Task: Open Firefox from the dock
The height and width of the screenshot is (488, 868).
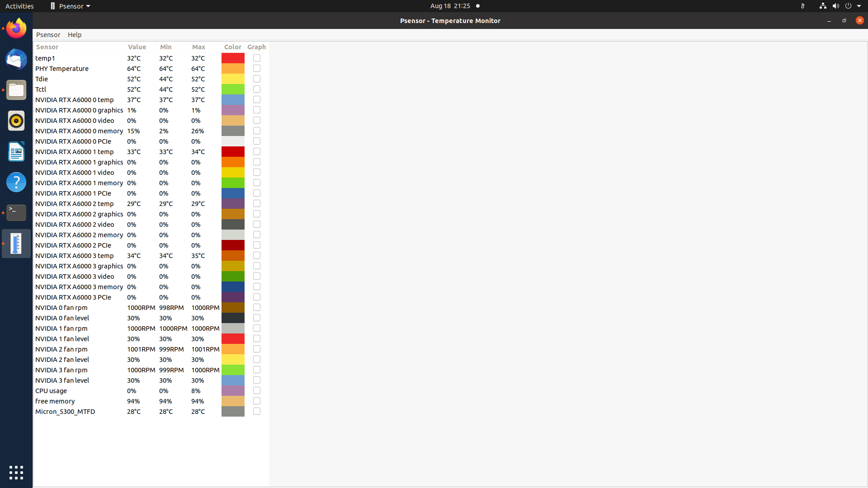Action: [x=16, y=28]
